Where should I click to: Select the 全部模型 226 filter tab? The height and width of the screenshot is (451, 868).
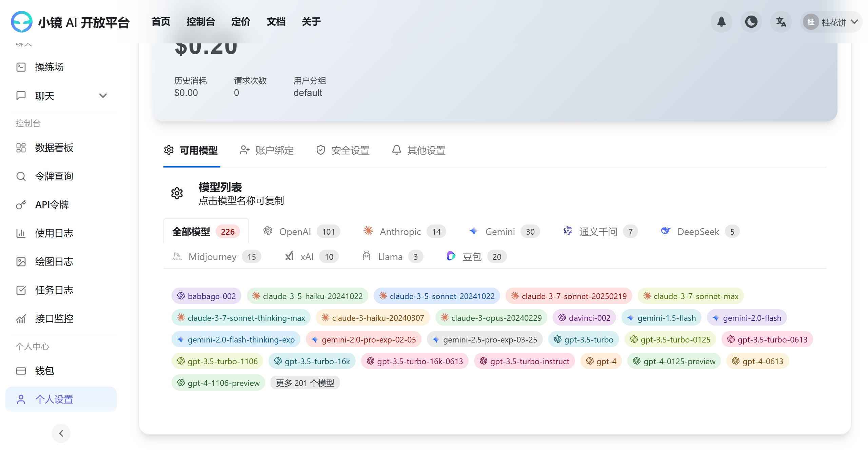pos(206,232)
